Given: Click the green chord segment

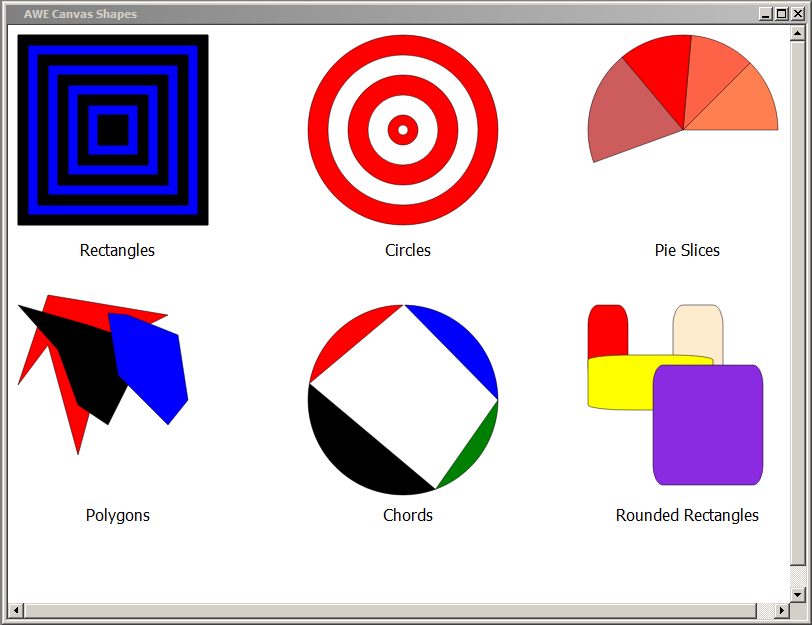Looking at the screenshot, I should coord(474,452).
